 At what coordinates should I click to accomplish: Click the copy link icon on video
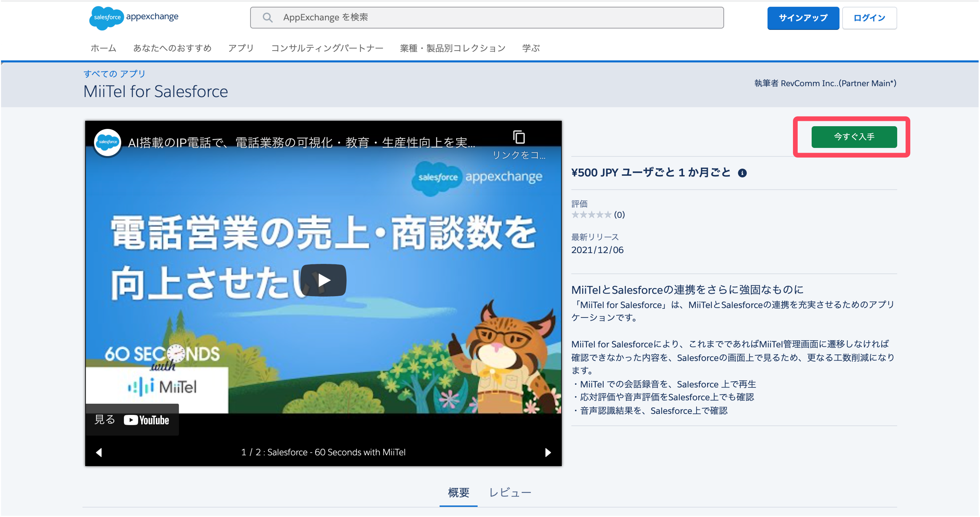518,137
